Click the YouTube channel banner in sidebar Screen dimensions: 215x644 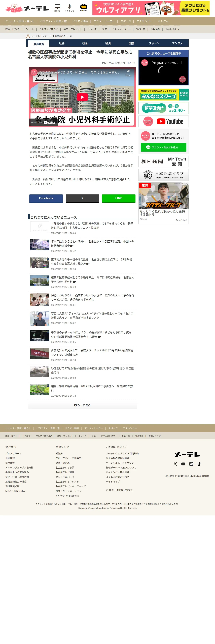(163, 121)
